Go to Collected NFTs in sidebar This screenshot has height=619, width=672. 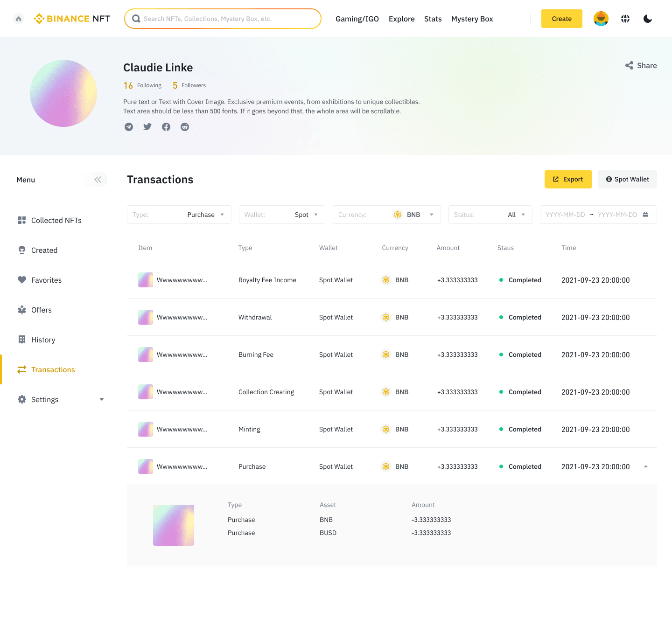point(56,220)
